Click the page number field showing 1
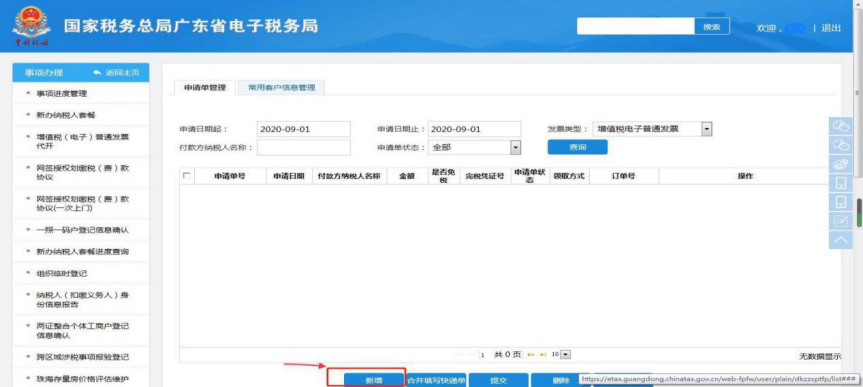 point(483,355)
